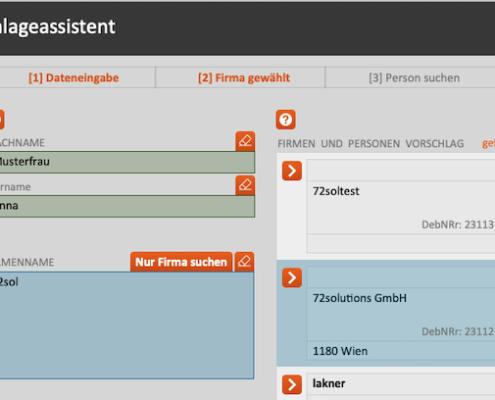The height and width of the screenshot is (400, 495).
Task: Click Nur Firma suchen button
Action: tap(181, 262)
